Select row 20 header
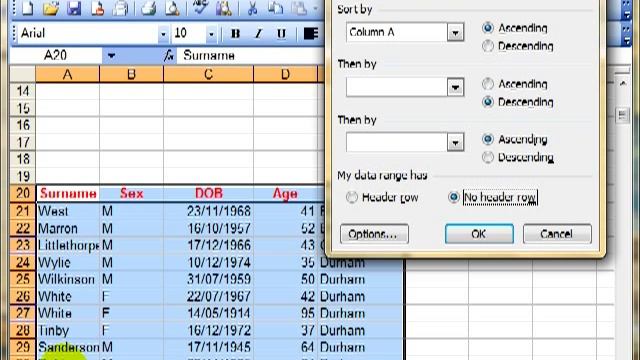 point(23,193)
